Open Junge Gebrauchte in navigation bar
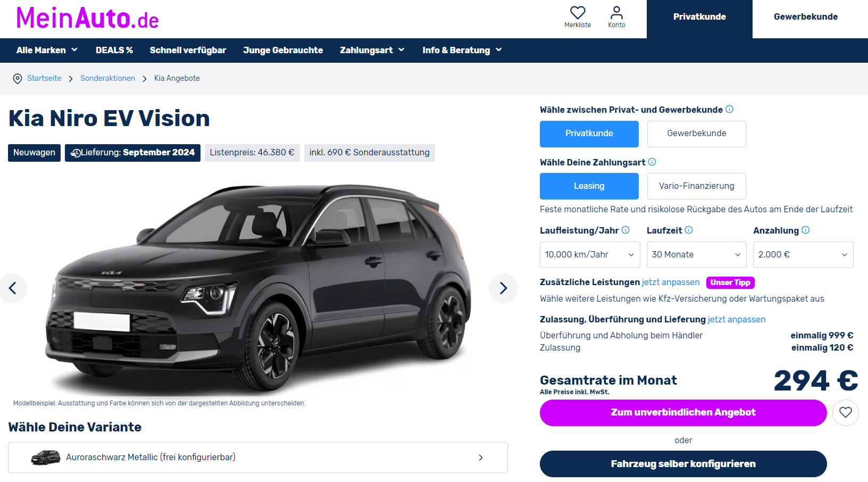The width and height of the screenshot is (868, 482). pos(283,50)
